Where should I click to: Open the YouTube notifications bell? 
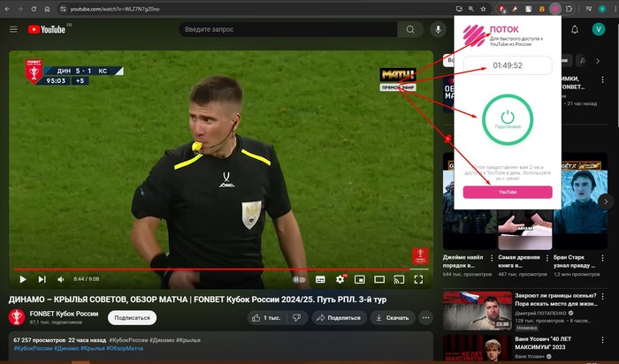point(575,29)
